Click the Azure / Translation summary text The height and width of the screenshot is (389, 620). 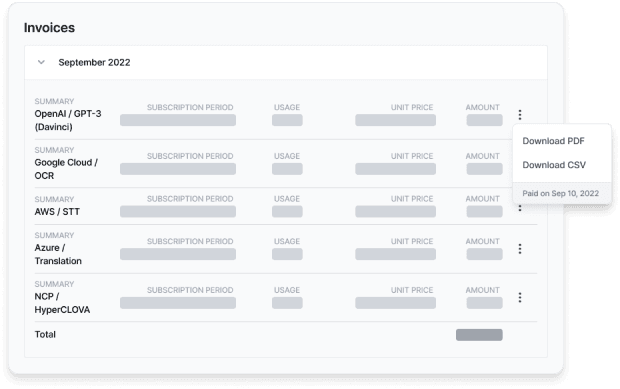[58, 254]
